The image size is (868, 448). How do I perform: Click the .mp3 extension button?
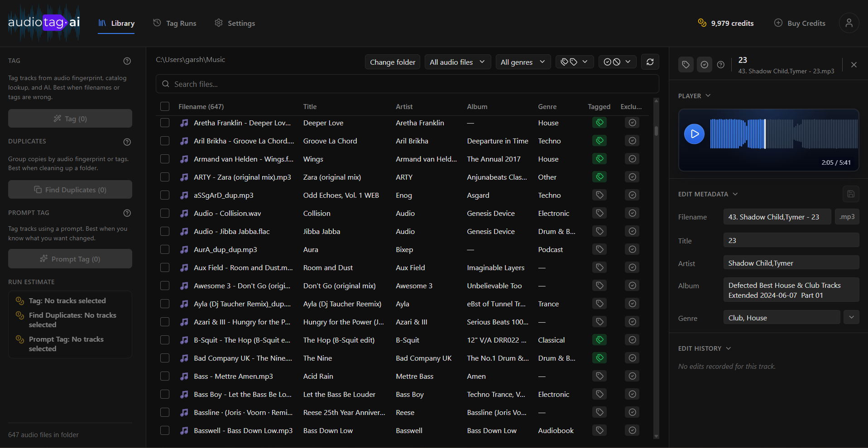click(847, 217)
